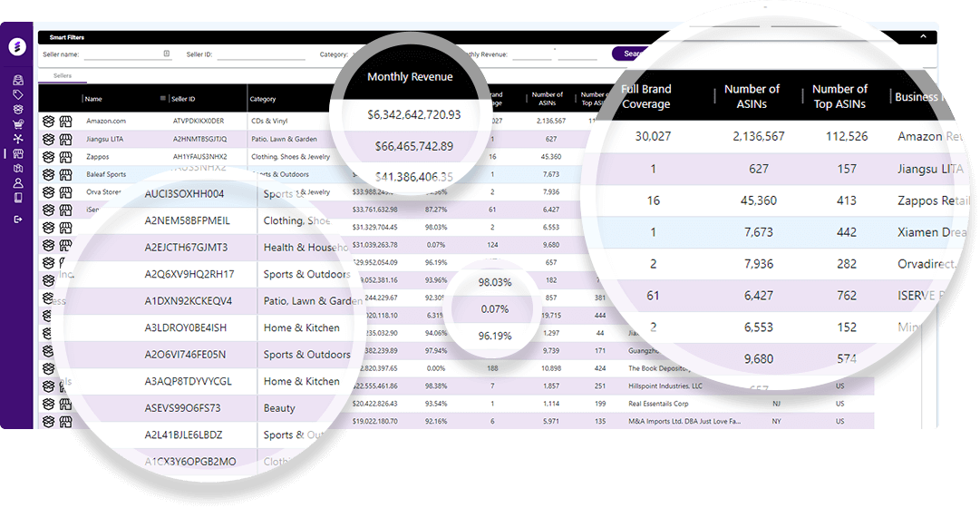The image size is (980, 508).
Task: Sort by the Category column header
Action: (x=263, y=99)
